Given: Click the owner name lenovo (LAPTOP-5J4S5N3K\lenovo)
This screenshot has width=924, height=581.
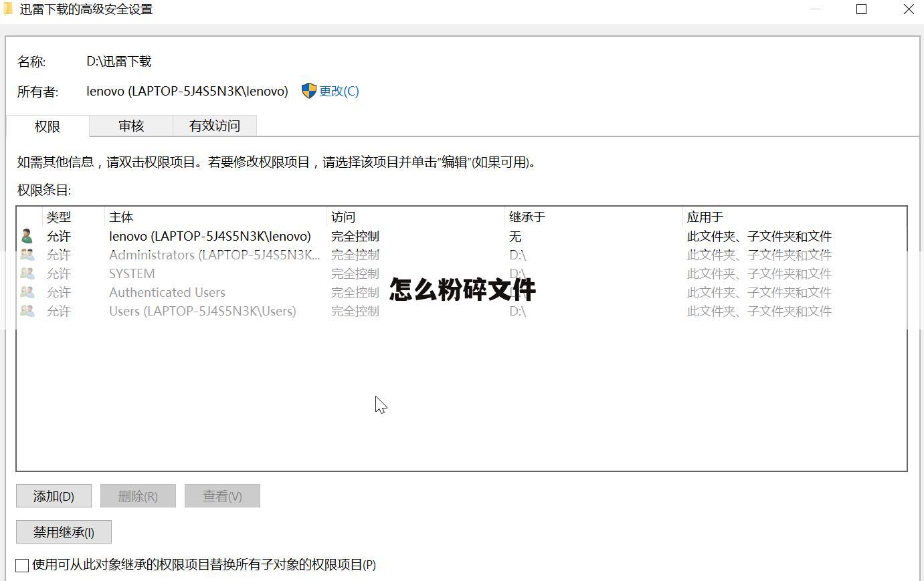Looking at the screenshot, I should 187,91.
